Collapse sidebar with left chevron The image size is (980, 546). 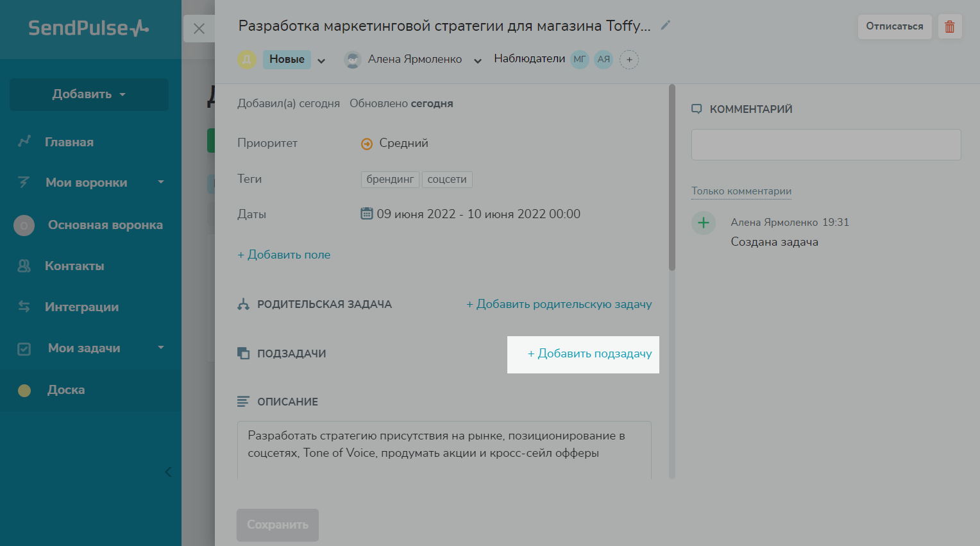[168, 472]
